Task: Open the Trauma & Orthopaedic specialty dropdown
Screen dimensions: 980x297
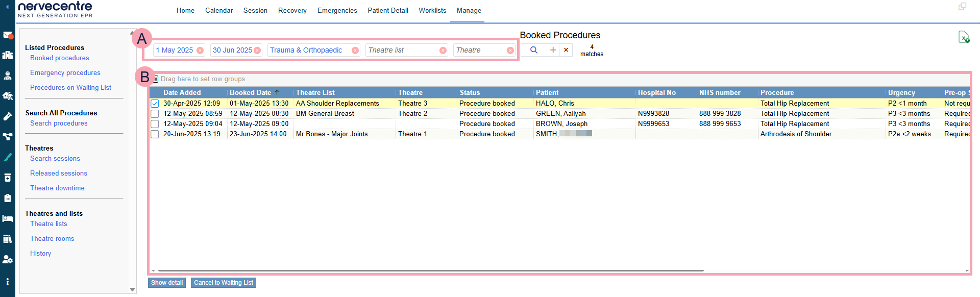Action: [x=306, y=50]
